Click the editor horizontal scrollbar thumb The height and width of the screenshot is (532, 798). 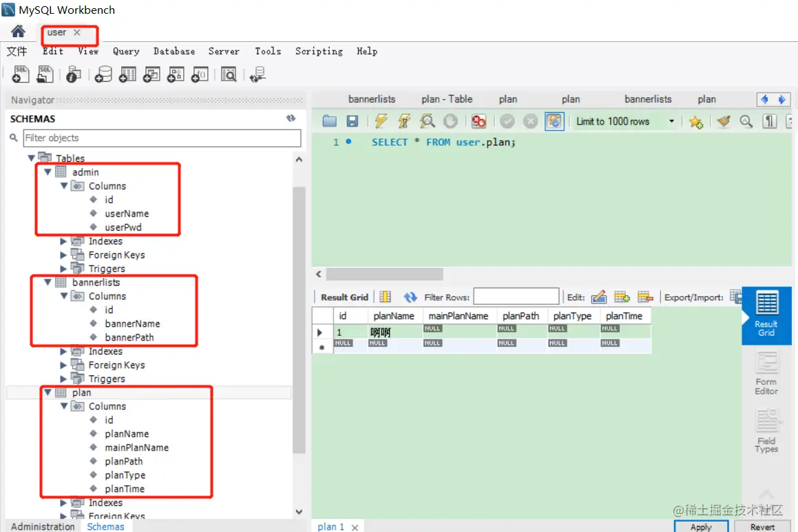point(384,274)
